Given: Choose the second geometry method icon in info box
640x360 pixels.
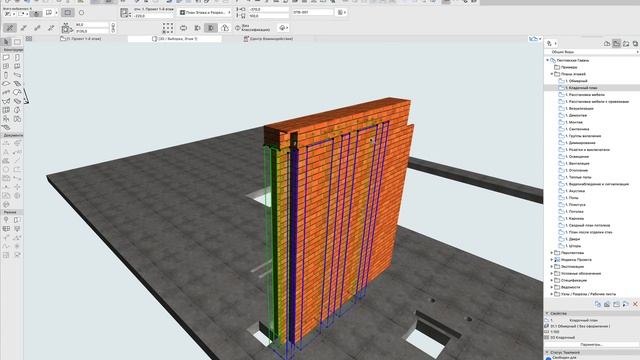Looking at the screenshot, I should pos(24,28).
